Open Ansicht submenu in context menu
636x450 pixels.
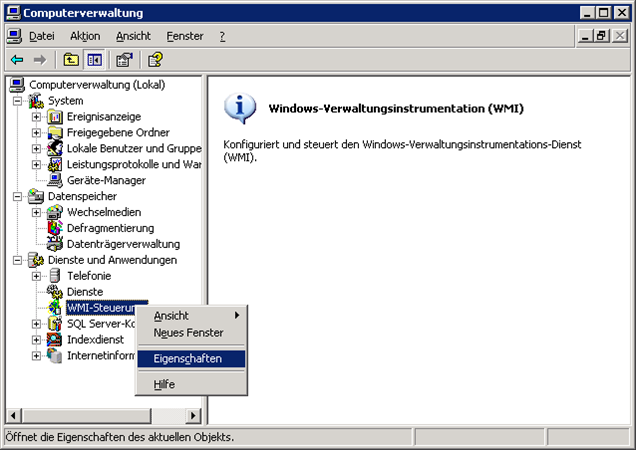[x=191, y=316]
